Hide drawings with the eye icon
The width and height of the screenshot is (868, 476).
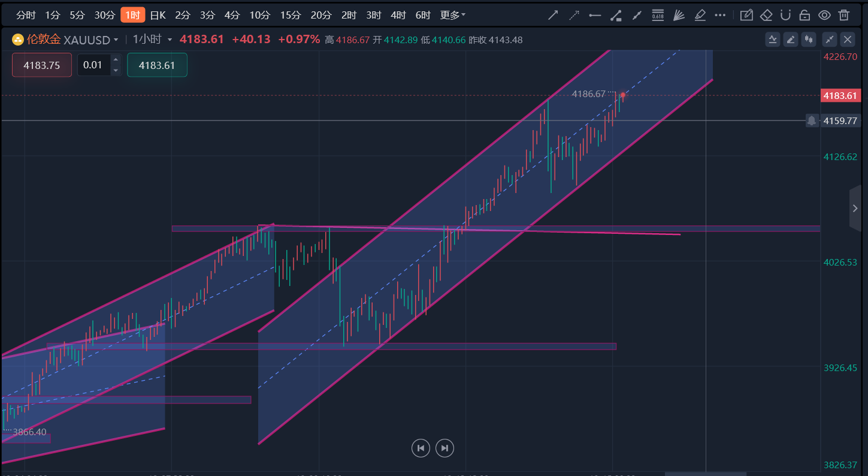tap(824, 15)
